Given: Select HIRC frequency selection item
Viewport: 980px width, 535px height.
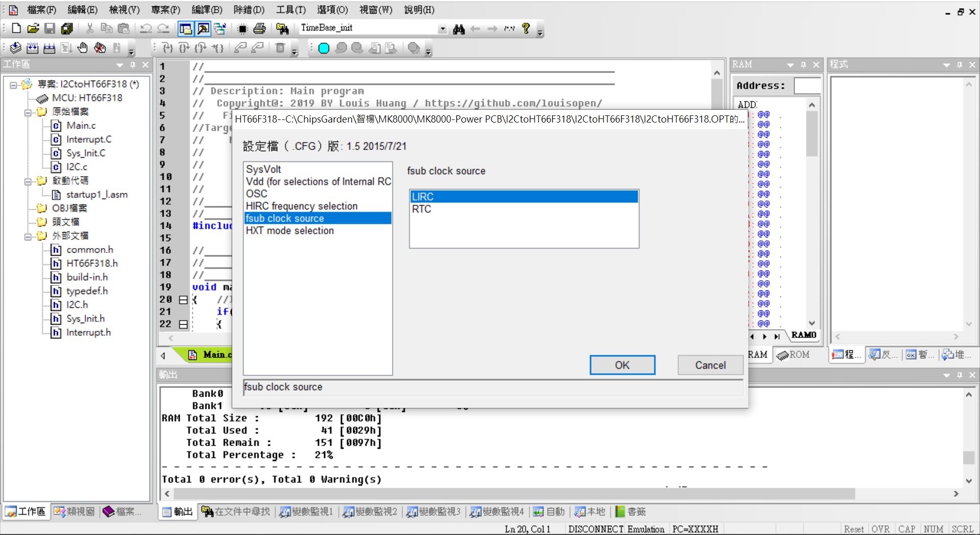Looking at the screenshot, I should (317, 206).
